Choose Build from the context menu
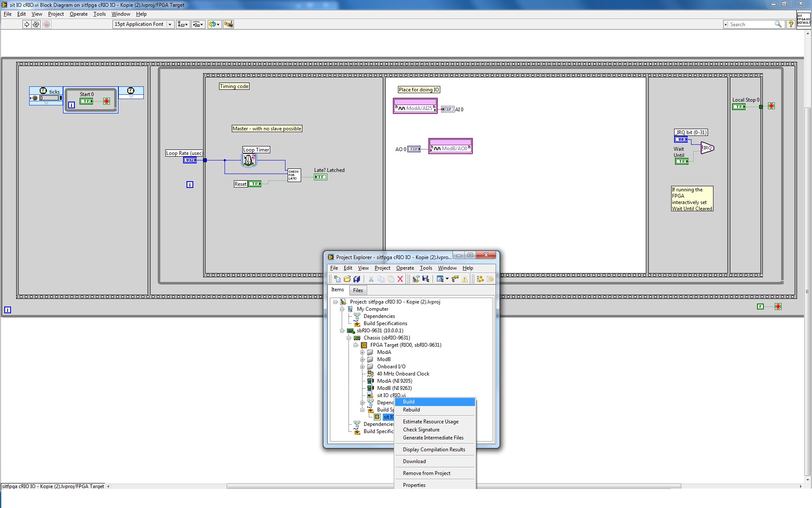Viewport: 812px width, 508px height. click(435, 402)
